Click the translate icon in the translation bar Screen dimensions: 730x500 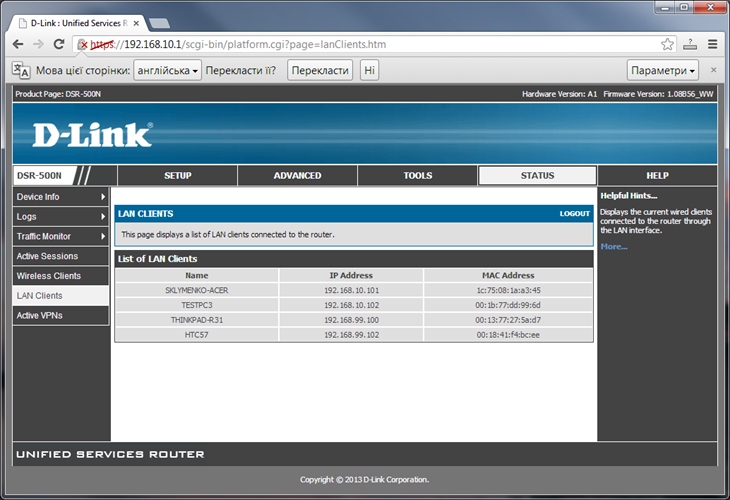(x=20, y=70)
